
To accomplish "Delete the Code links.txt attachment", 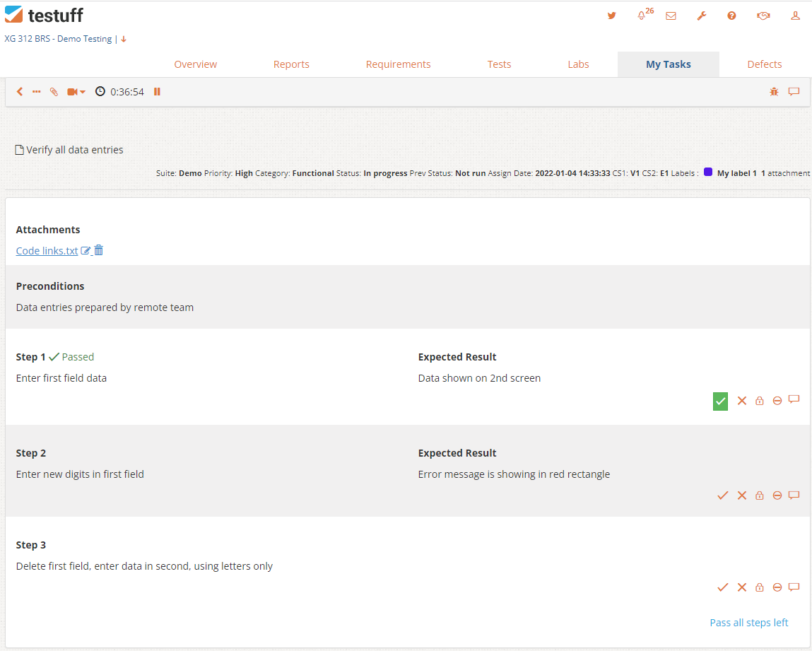I will [99, 250].
